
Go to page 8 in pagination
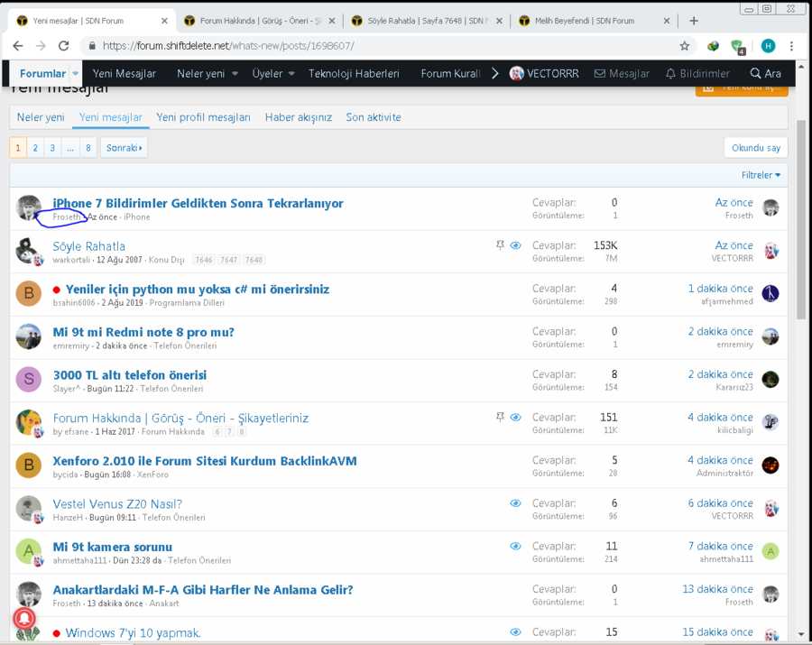(x=88, y=148)
